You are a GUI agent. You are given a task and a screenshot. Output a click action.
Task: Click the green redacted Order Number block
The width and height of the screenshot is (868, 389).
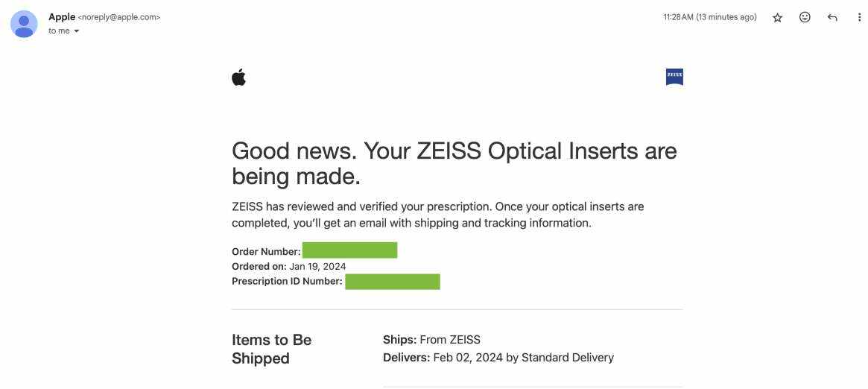(x=349, y=250)
